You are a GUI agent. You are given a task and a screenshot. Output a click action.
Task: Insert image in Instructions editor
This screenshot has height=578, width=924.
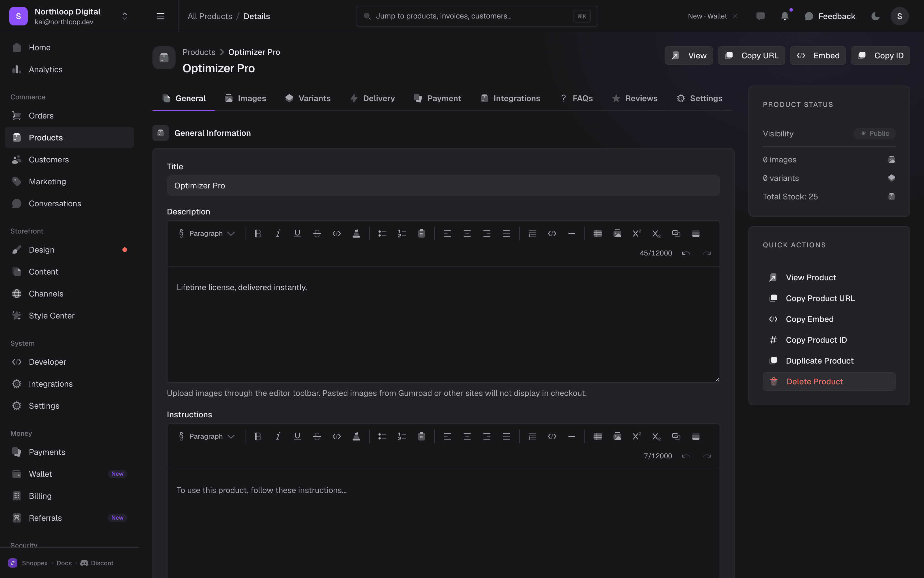click(x=617, y=437)
